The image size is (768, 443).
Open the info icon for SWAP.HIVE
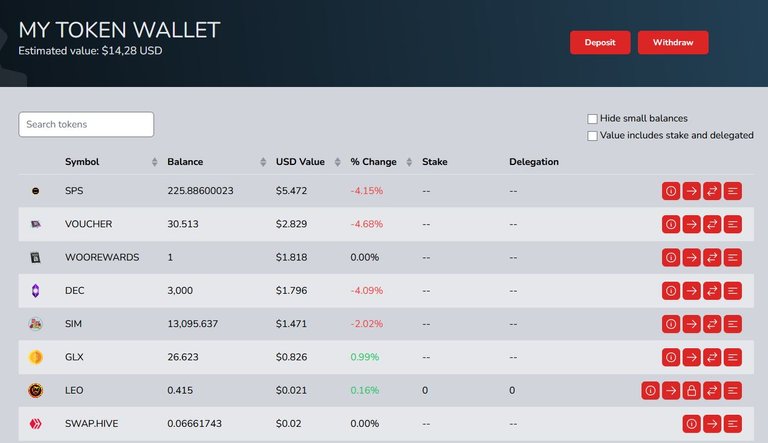coord(692,424)
